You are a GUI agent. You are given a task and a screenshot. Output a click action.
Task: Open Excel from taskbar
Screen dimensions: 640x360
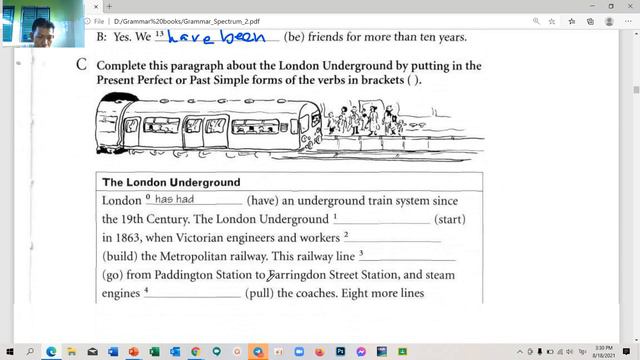click(x=155, y=351)
